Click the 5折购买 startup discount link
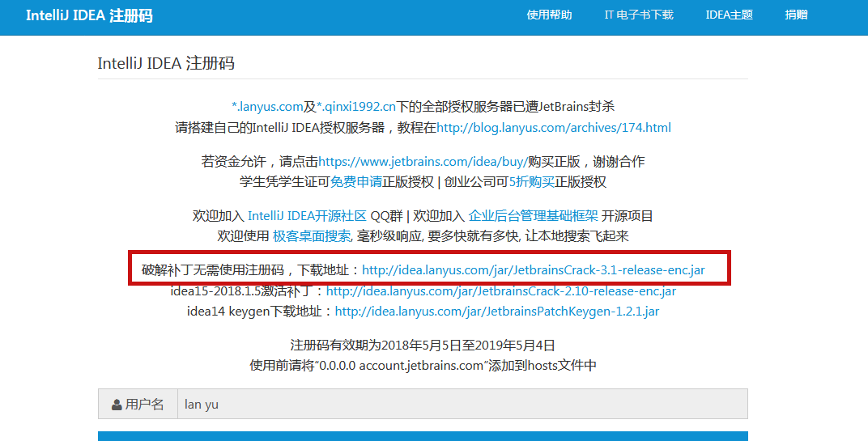The image size is (868, 441). coord(531,182)
